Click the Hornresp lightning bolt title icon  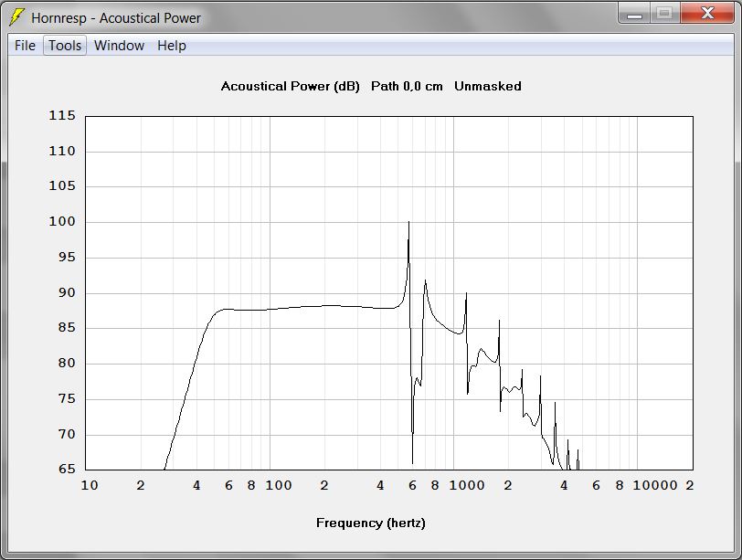[16, 17]
